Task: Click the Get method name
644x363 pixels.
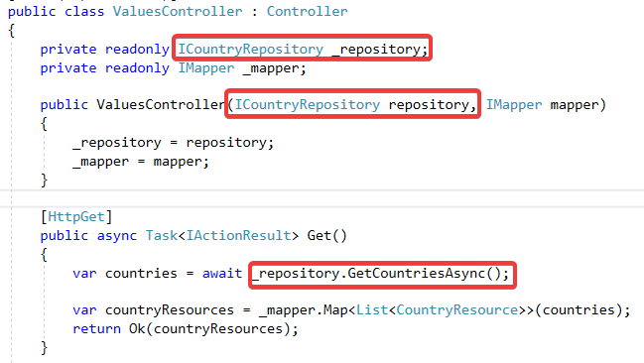Action: coord(320,236)
